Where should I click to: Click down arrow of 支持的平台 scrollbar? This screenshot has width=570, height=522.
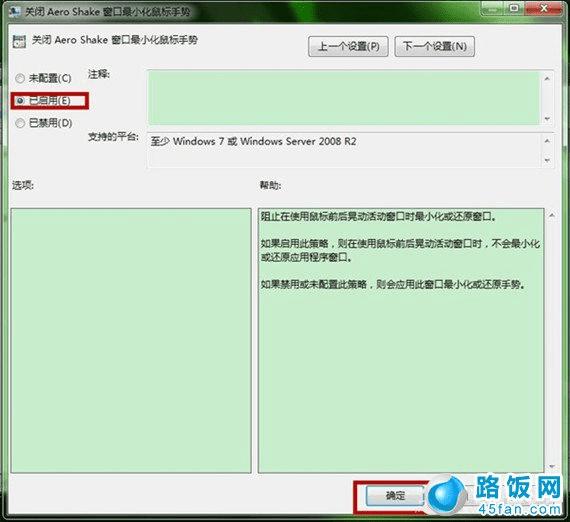pyautogui.click(x=547, y=160)
